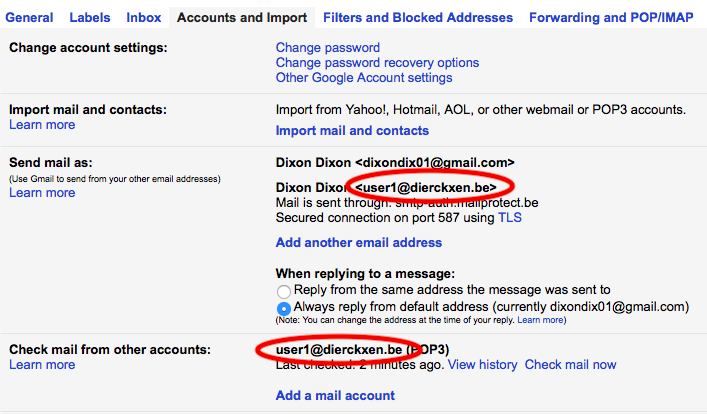
Task: Click Import mail and contacts link
Action: [352, 131]
